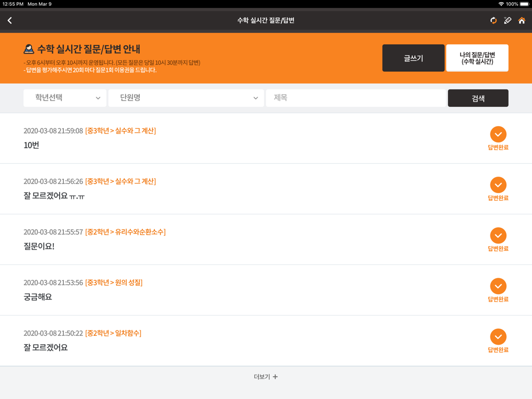This screenshot has height=399, width=532.
Task: Select category [중3학년 > 실수와 그 계산] at 21:59:08
Action: 120,131
